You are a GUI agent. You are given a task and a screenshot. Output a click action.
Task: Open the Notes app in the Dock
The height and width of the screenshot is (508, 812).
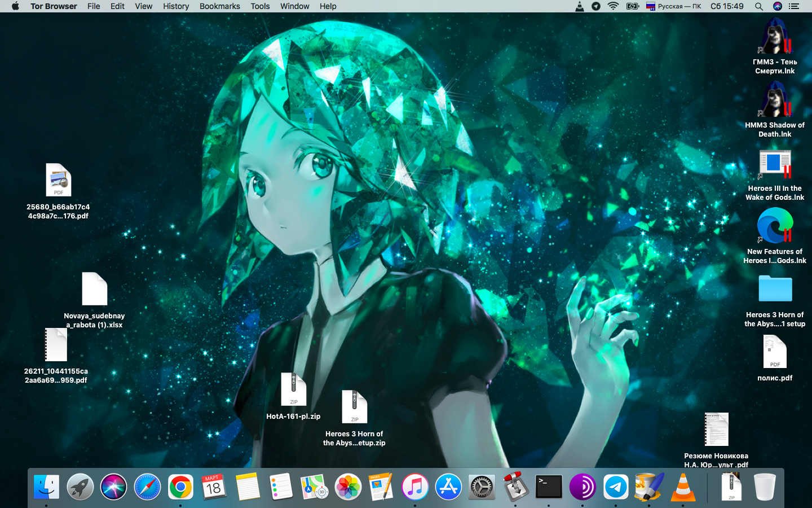[248, 487]
